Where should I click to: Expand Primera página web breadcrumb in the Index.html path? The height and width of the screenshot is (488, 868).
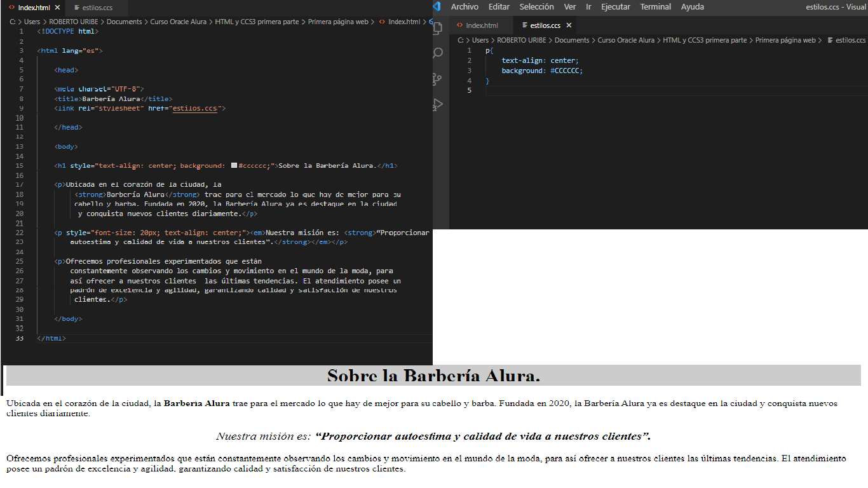tap(338, 22)
